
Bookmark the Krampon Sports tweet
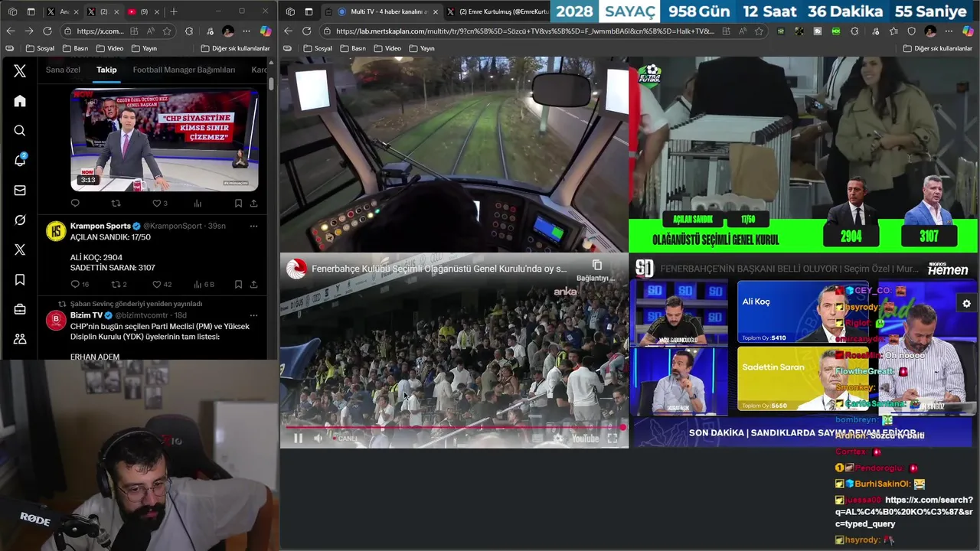point(238,284)
